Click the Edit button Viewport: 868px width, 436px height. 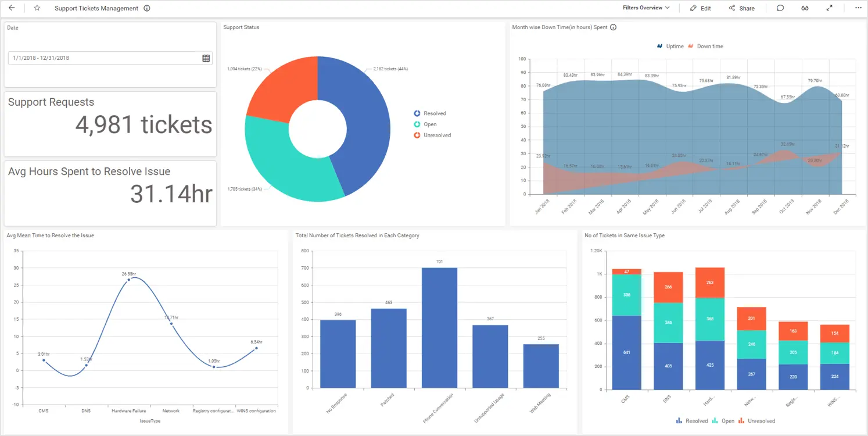[x=700, y=8]
